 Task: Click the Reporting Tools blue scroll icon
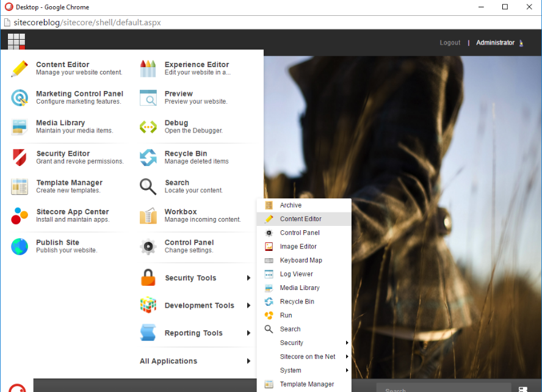[148, 333]
